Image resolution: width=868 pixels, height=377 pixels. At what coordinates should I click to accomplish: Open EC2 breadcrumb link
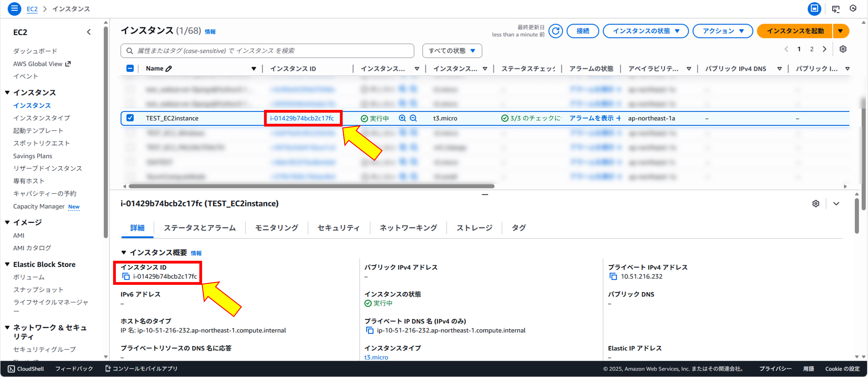tap(32, 9)
